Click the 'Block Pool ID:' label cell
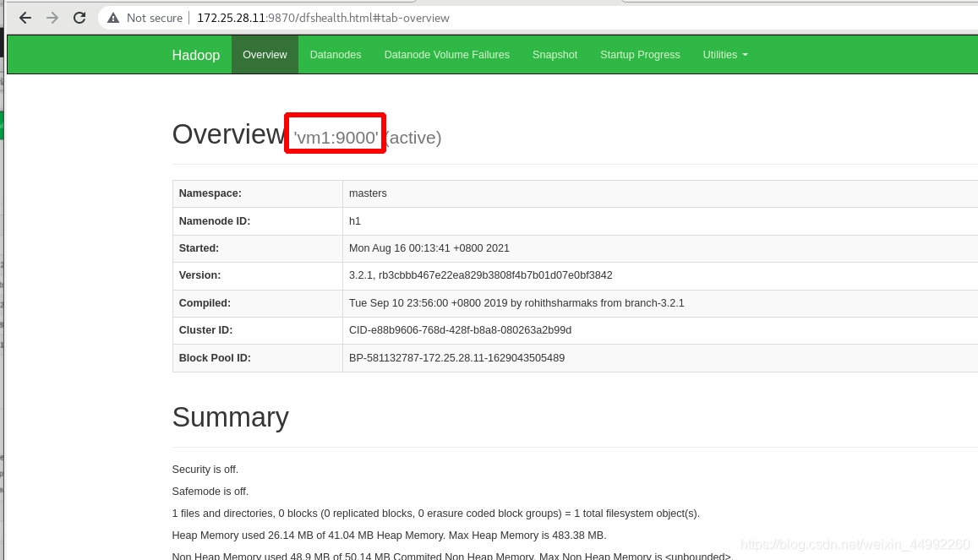The width and height of the screenshot is (978, 560). pyautogui.click(x=258, y=358)
